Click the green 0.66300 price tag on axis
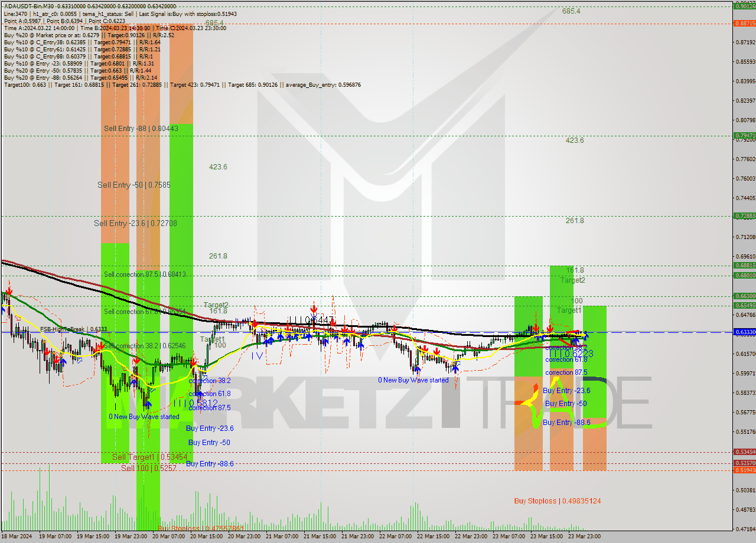The width and height of the screenshot is (756, 543). [744, 296]
